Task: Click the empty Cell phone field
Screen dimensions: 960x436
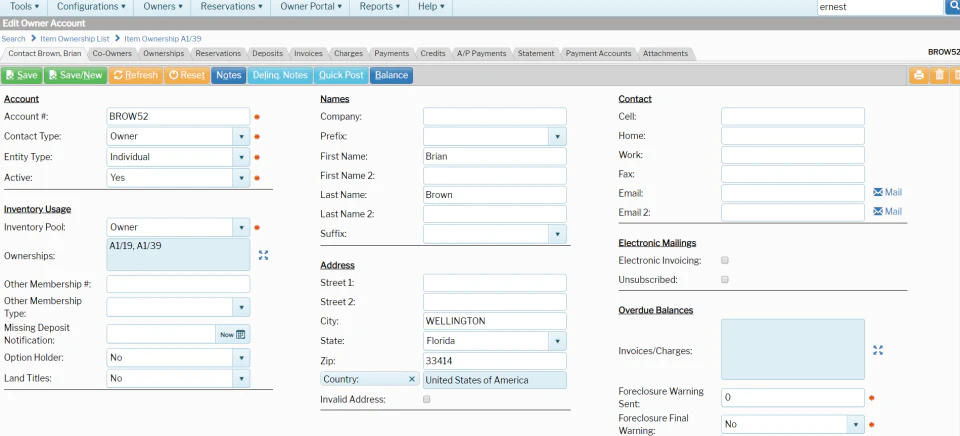Action: click(x=793, y=116)
